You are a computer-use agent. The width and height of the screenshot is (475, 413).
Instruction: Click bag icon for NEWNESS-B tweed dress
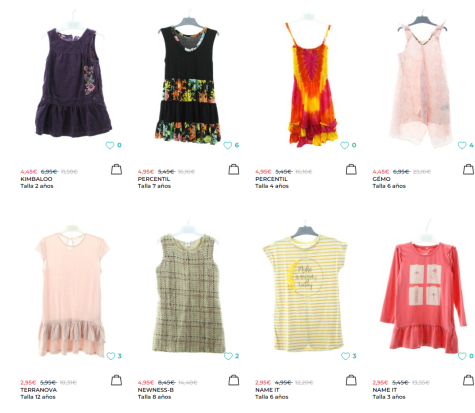[x=234, y=380]
